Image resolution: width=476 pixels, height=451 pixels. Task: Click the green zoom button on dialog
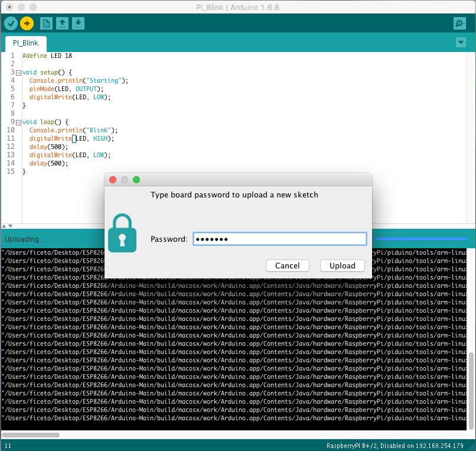pyautogui.click(x=136, y=180)
